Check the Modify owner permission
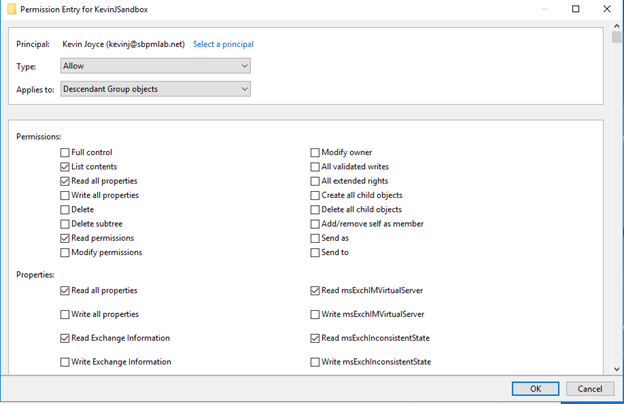Screen dimensions: 624x404 click(315, 152)
